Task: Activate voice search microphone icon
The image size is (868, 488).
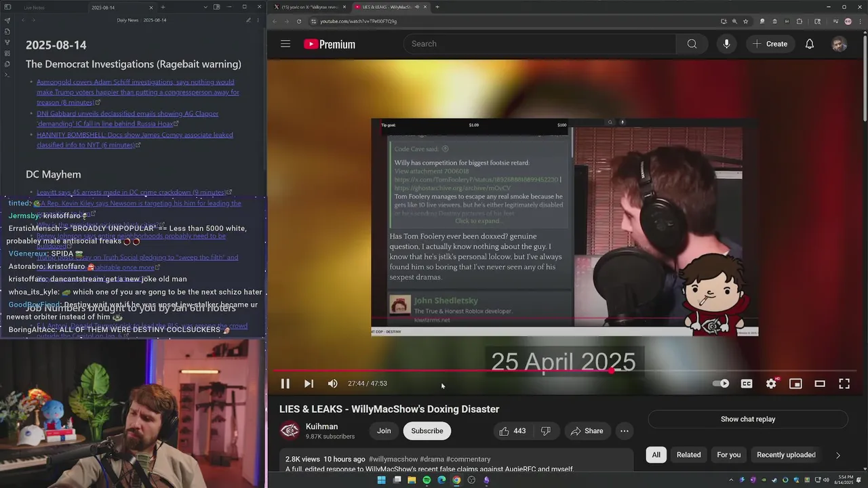Action: click(726, 44)
